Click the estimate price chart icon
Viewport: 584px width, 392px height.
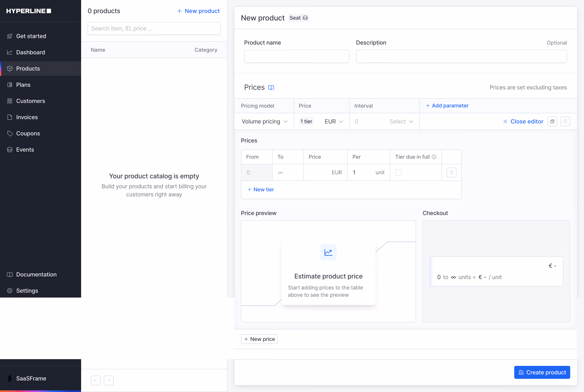[328, 252]
